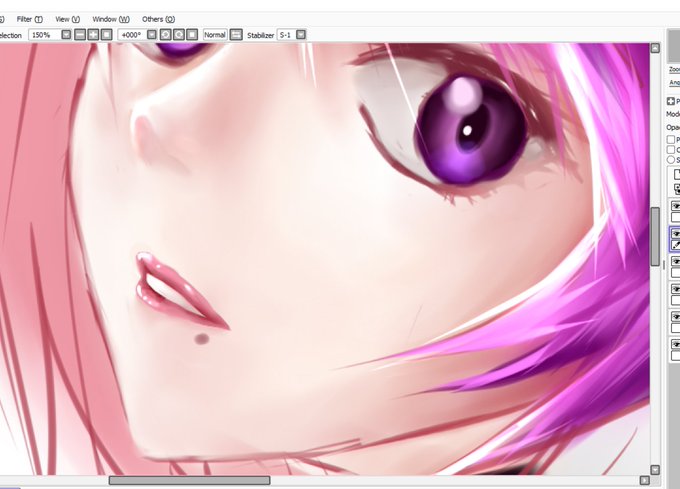This screenshot has width=680, height=489.
Task: Click the +000° rotation angle field
Action: 132,35
